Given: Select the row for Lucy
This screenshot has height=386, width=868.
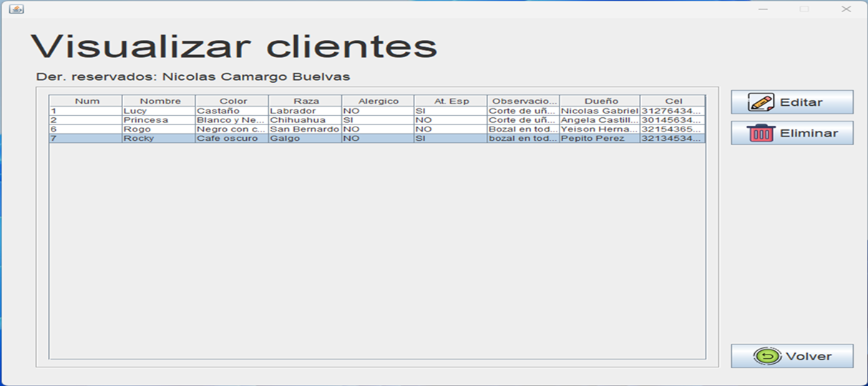Looking at the screenshot, I should 377,111.
